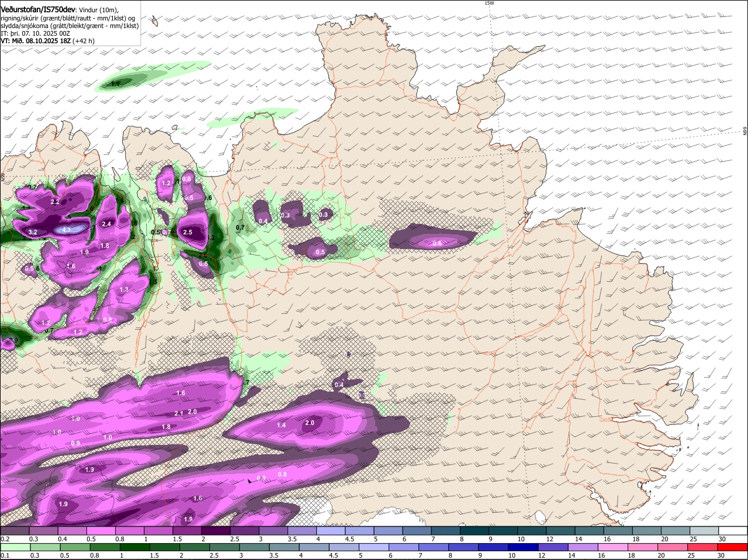Pick upper scale swatch for 0.5–0.8 mm
748x560 pixels.
101,530
